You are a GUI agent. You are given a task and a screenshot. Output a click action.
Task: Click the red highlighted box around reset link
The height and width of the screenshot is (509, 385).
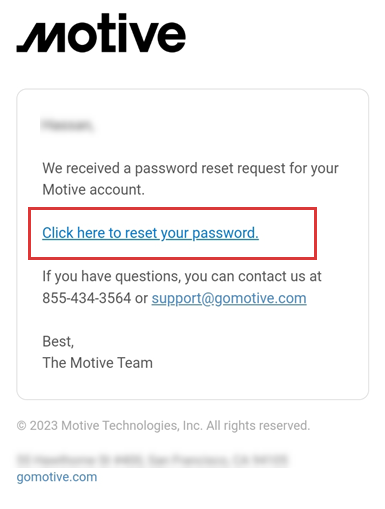coord(173,233)
